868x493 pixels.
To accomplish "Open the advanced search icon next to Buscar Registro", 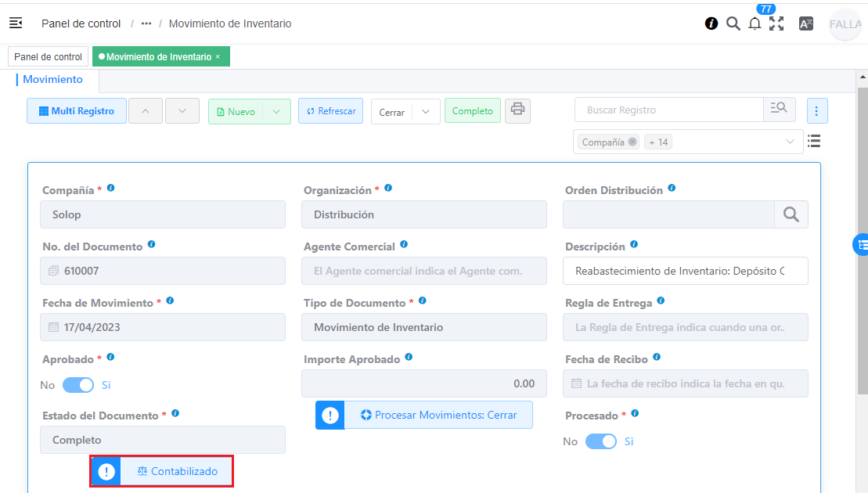I will pos(779,109).
